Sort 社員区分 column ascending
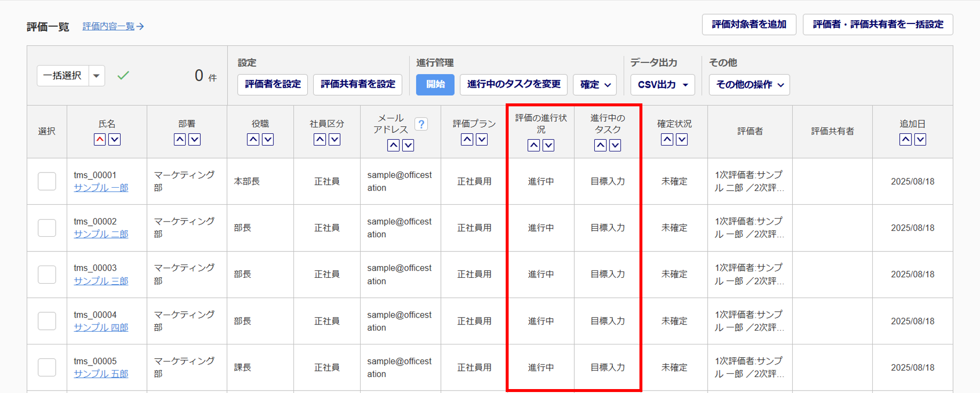Screen dimensions: 980x393 pos(320,140)
